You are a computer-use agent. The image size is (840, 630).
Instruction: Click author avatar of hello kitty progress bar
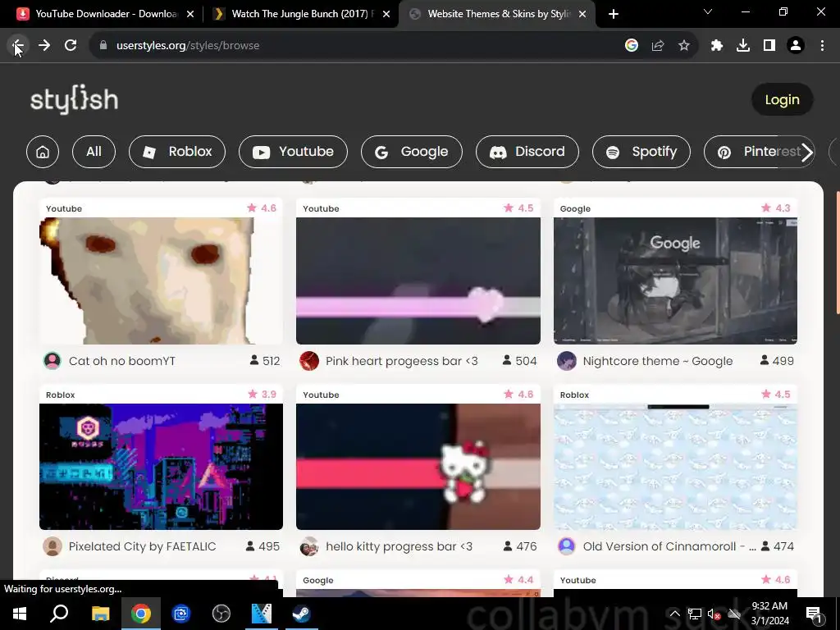click(309, 546)
